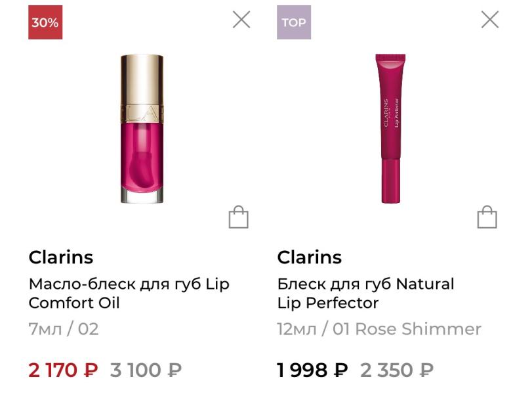Open the Масло-блеск для губ Lip Comfort Oil title
The image size is (532, 394).
coord(129,294)
